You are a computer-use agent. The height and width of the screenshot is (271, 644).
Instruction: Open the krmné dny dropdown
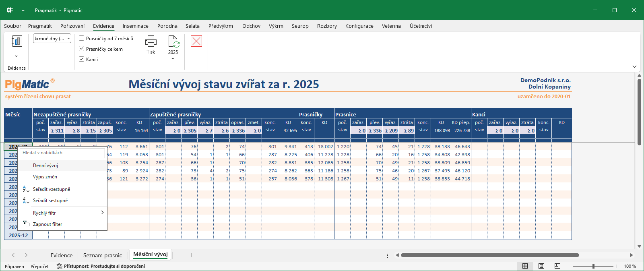point(52,39)
